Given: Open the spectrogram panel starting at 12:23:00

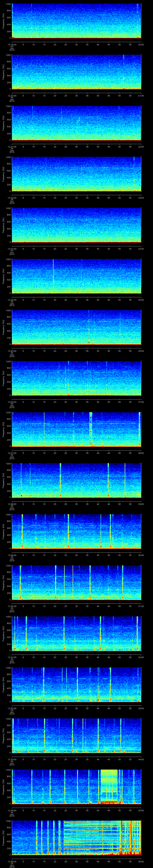Looking at the screenshot, I should click(76, 225).
